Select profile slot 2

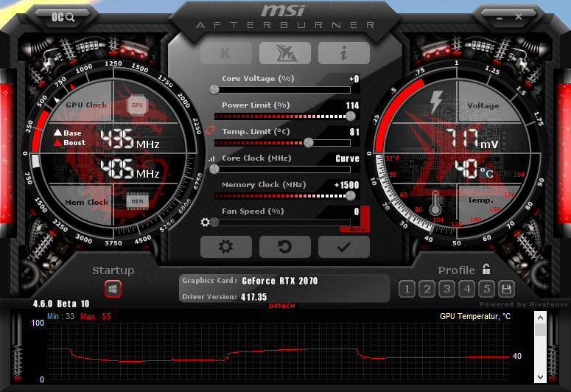pos(427,290)
